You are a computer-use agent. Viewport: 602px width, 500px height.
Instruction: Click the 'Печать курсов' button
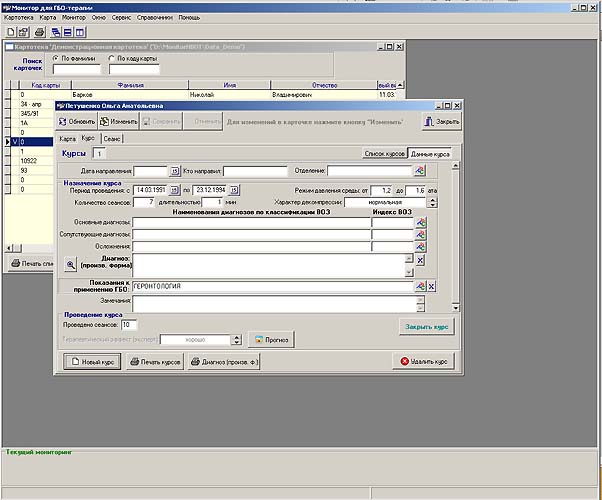pos(155,362)
